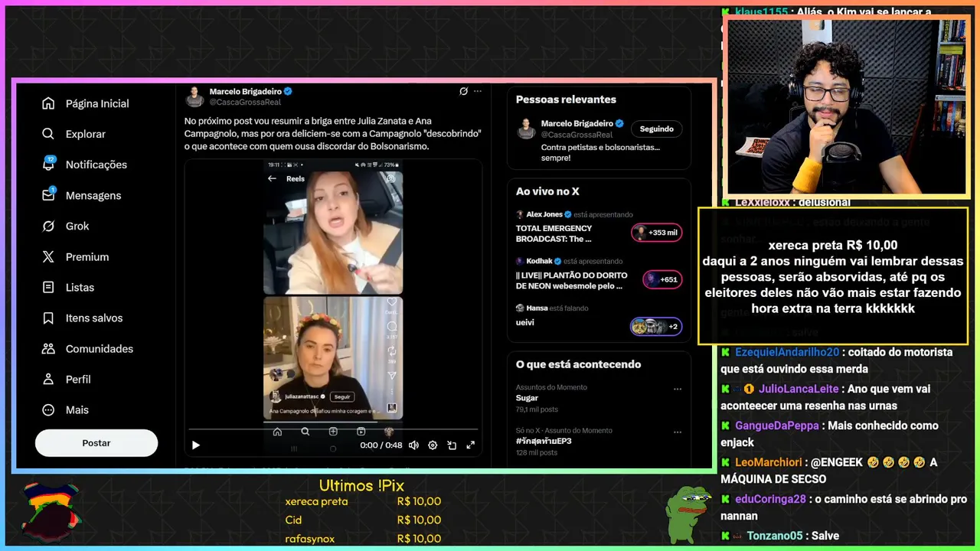Select Explorar menu label
The image size is (980, 551).
coord(86,134)
